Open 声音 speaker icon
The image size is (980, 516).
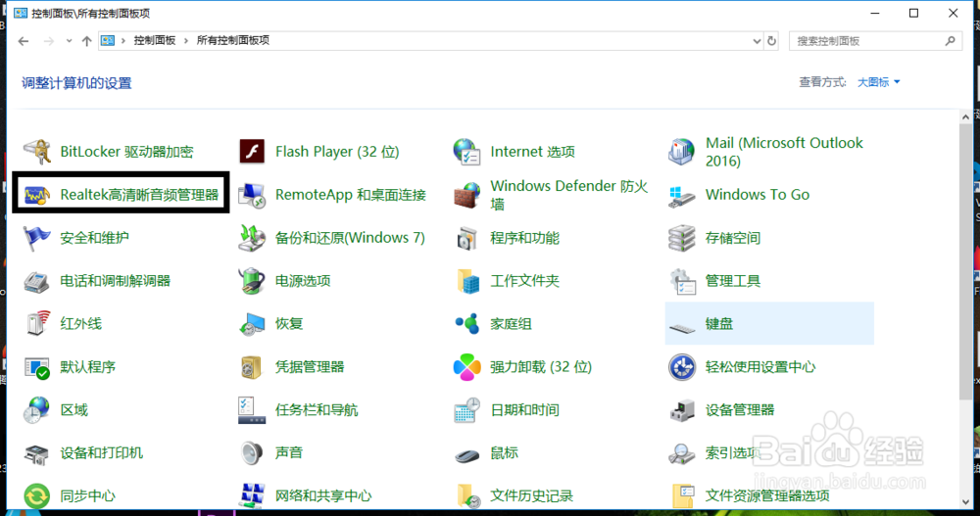click(x=252, y=453)
